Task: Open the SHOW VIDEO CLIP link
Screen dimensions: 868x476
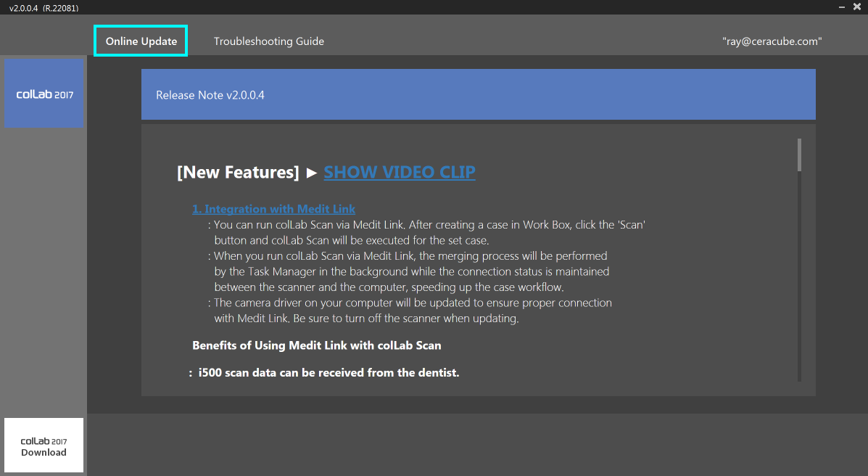Action: (x=399, y=173)
